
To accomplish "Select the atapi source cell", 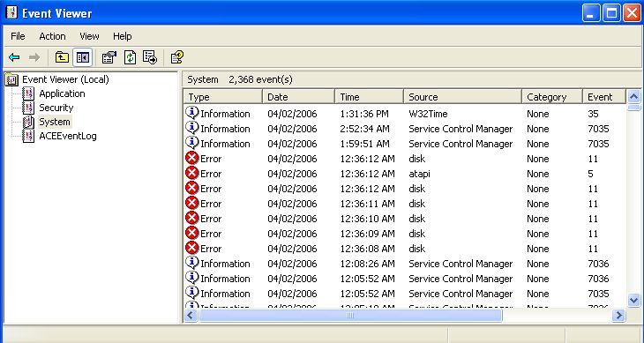I will (419, 174).
